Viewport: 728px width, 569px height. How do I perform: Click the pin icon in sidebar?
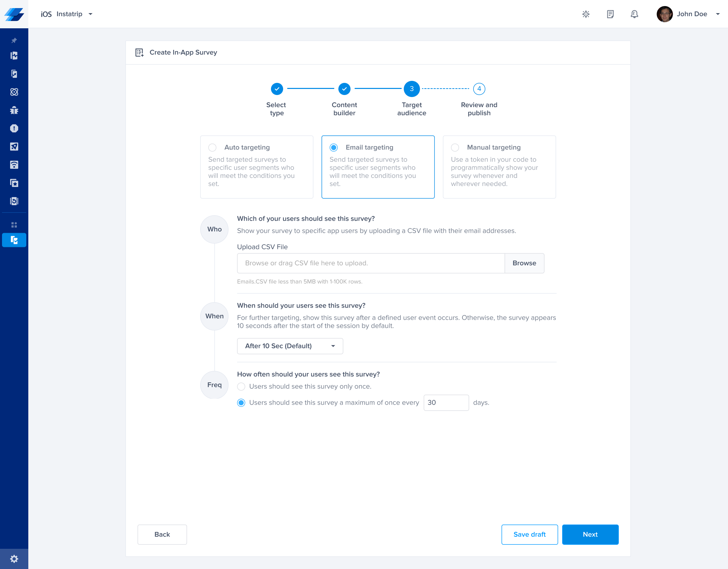pyautogui.click(x=14, y=40)
